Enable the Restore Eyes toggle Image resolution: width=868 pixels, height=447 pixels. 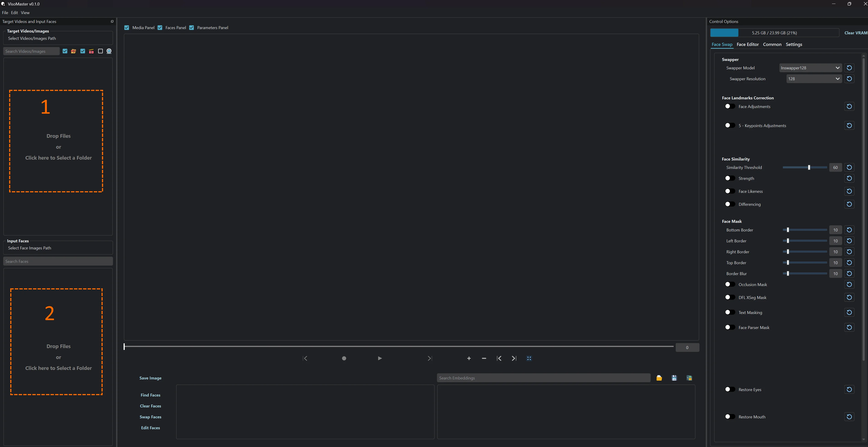[730, 389]
